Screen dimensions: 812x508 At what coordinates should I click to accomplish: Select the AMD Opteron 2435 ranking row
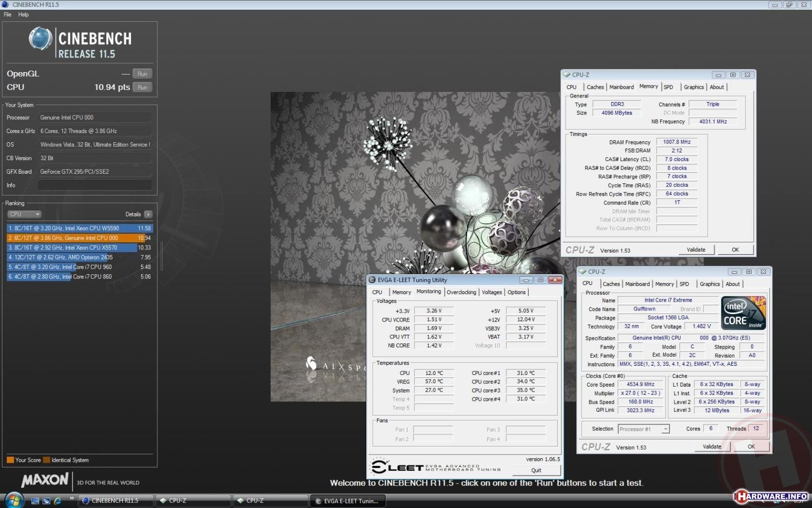tap(80, 258)
